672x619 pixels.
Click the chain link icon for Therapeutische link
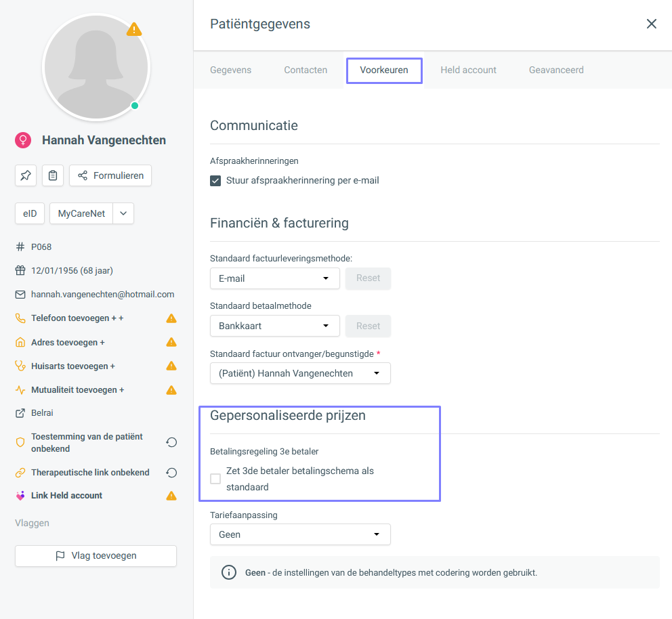click(20, 473)
